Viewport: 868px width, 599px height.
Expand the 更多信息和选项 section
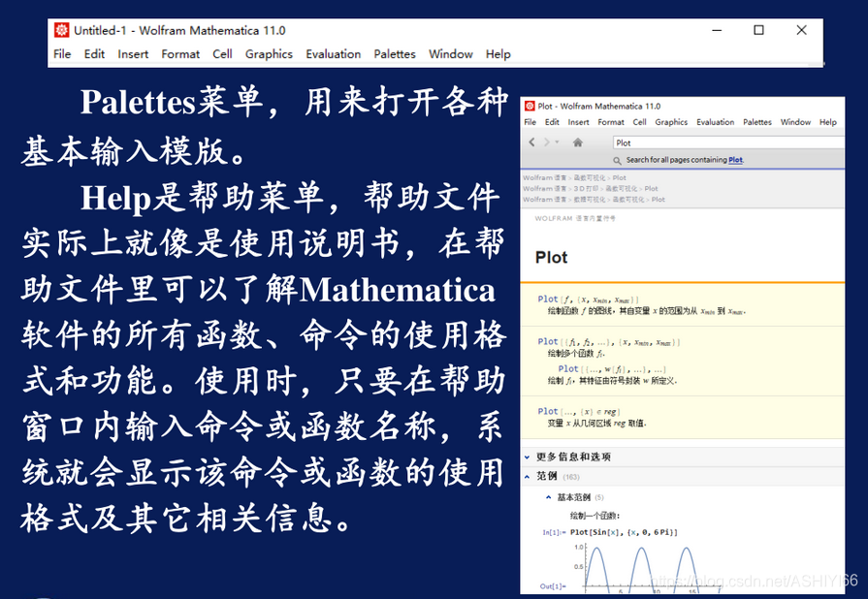point(573,457)
